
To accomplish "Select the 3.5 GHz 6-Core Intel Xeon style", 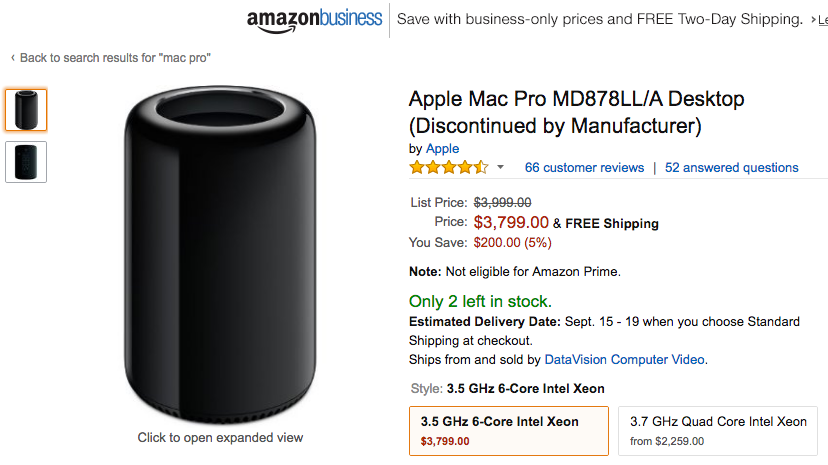I will click(x=509, y=431).
